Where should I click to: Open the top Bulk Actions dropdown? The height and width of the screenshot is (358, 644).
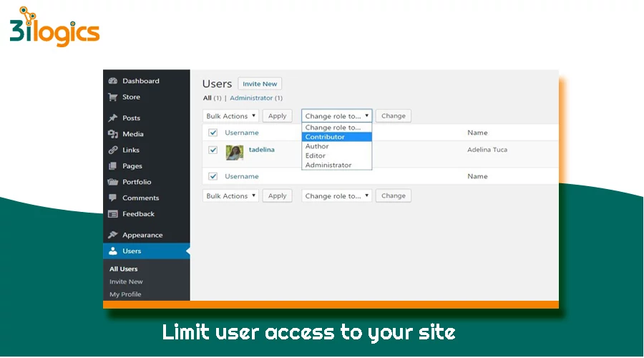(230, 116)
